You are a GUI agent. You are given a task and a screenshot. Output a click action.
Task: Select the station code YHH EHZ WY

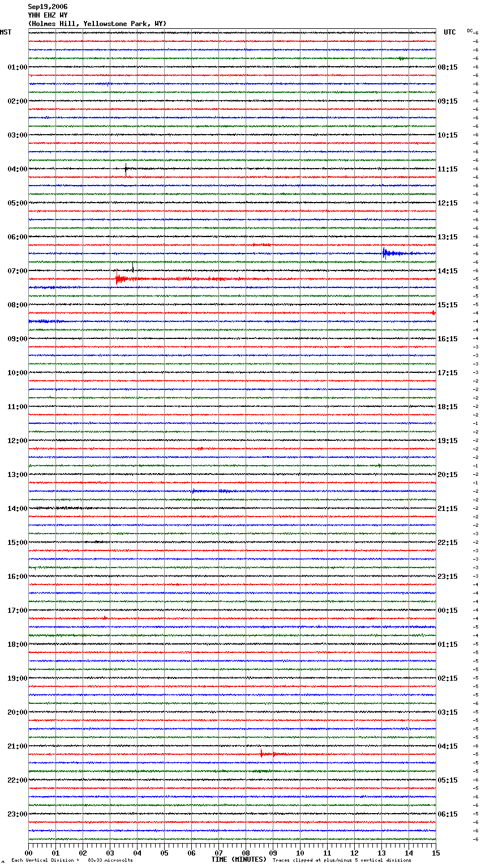(x=48, y=15)
